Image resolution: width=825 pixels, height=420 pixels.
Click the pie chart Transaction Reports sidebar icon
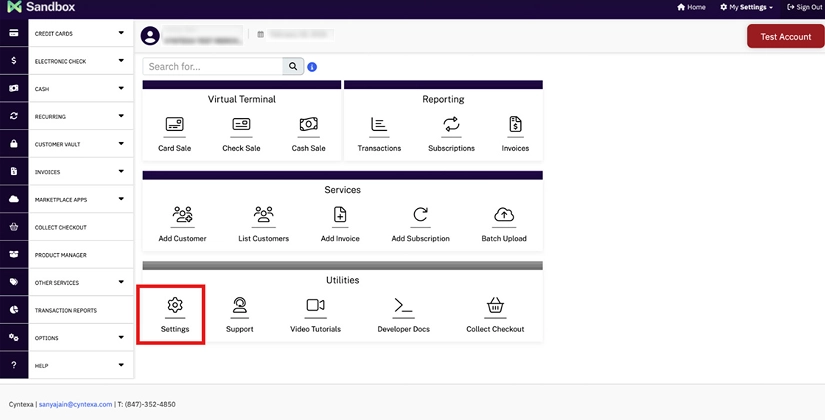(14, 310)
